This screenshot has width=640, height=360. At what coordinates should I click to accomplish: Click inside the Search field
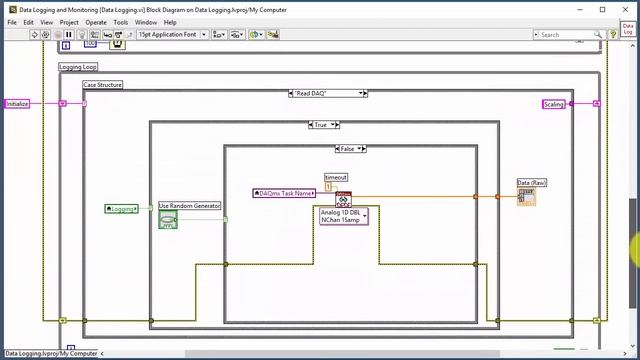(565, 35)
